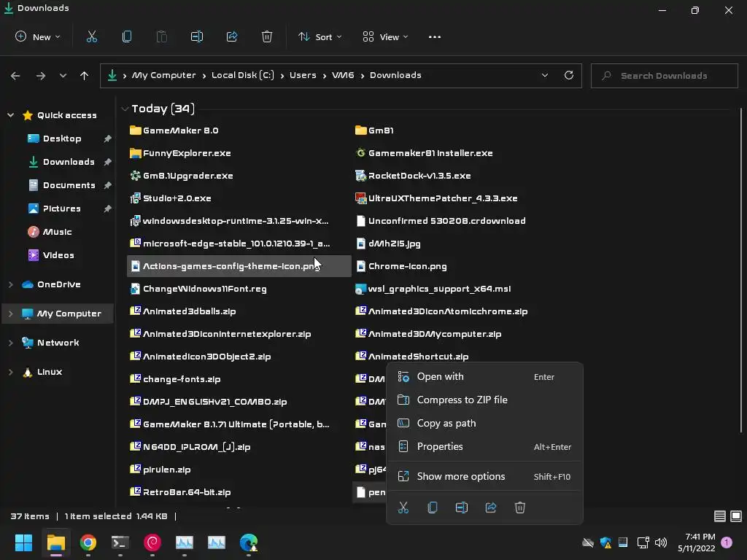Click Local Disk (C:) in the breadcrumb
The height and width of the screenshot is (560, 747).
pyautogui.click(x=242, y=75)
